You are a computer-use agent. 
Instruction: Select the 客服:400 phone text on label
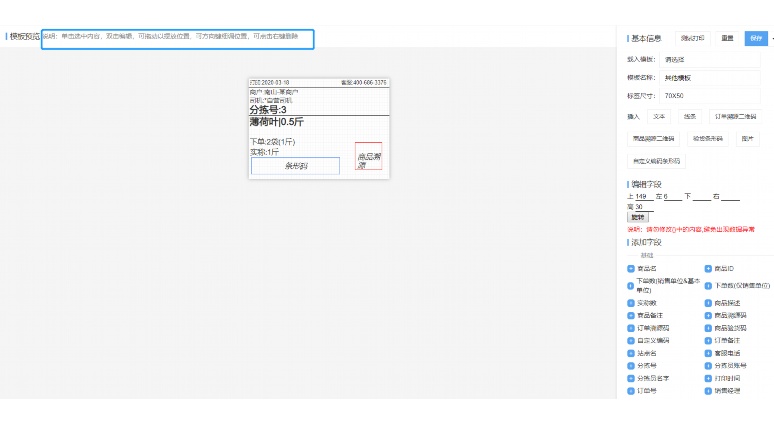pyautogui.click(x=364, y=82)
